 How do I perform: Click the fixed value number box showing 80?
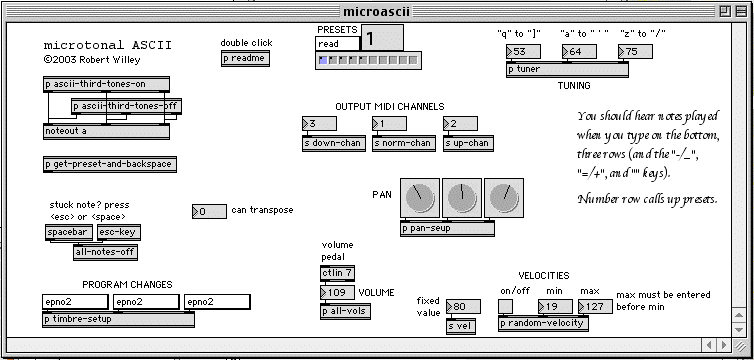pyautogui.click(x=463, y=306)
